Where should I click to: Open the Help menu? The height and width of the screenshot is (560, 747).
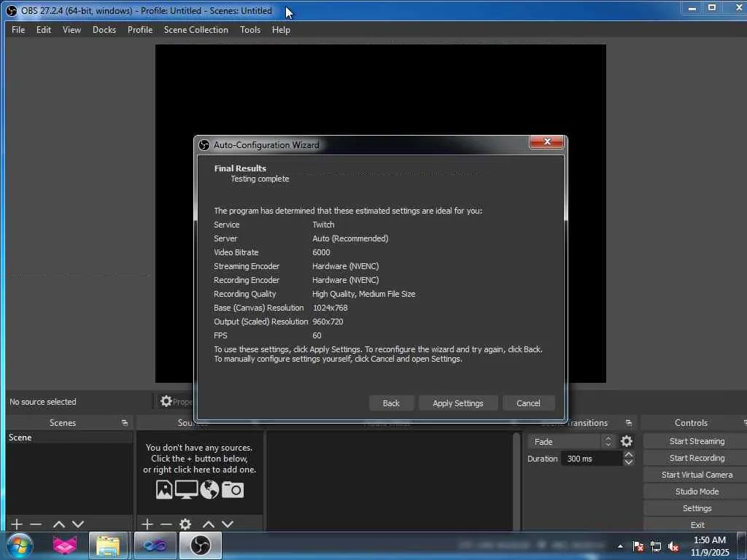281,29
